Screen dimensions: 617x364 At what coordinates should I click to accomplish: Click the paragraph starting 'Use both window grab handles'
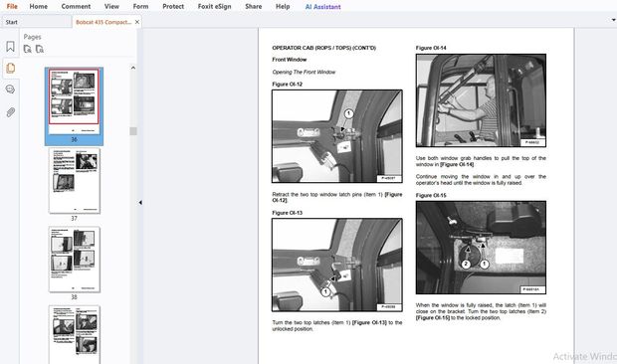coord(481,161)
